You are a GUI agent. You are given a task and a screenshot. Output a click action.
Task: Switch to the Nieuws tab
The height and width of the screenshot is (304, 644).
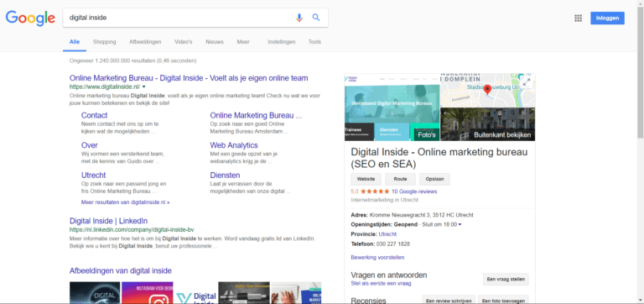tap(215, 42)
